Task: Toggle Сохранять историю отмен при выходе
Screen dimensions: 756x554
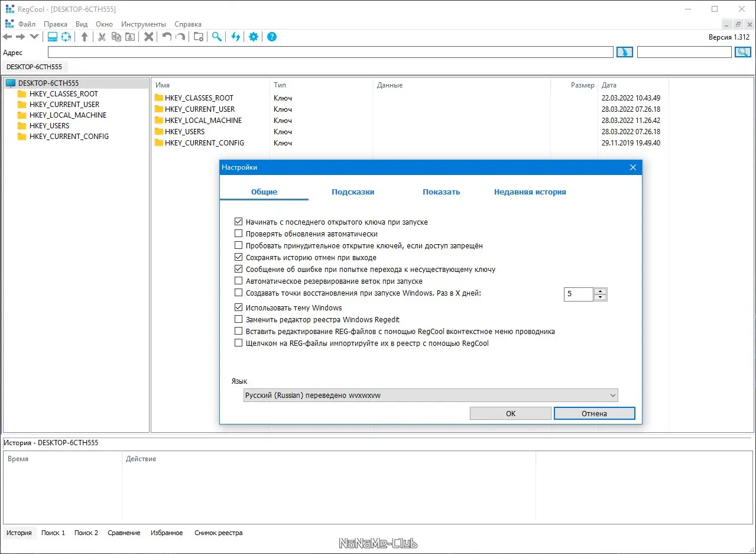Action: (239, 257)
